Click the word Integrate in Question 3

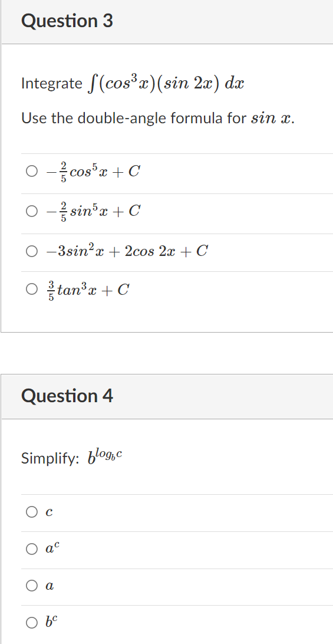pos(52,84)
